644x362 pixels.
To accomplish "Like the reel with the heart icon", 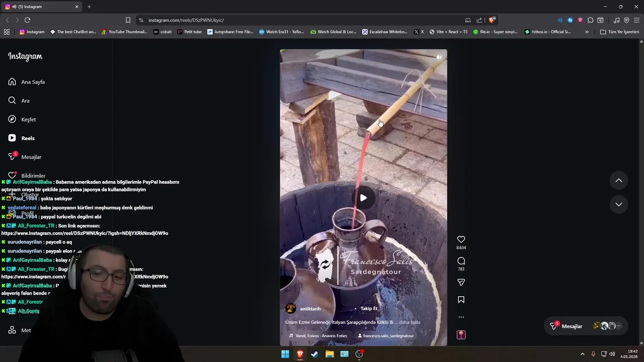I will tap(461, 239).
